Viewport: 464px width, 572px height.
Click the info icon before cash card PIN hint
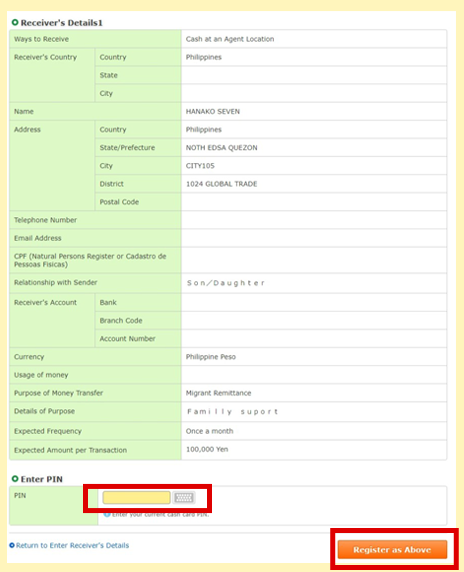coord(107,514)
